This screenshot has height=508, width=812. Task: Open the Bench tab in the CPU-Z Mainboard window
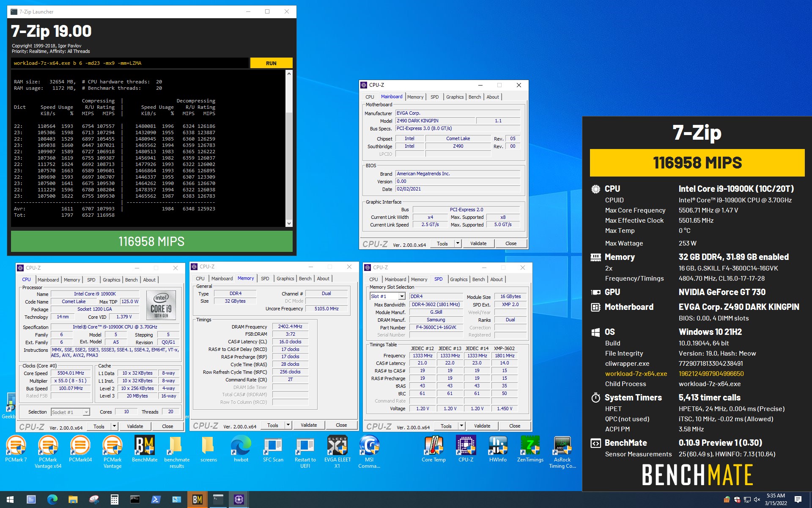(x=475, y=97)
